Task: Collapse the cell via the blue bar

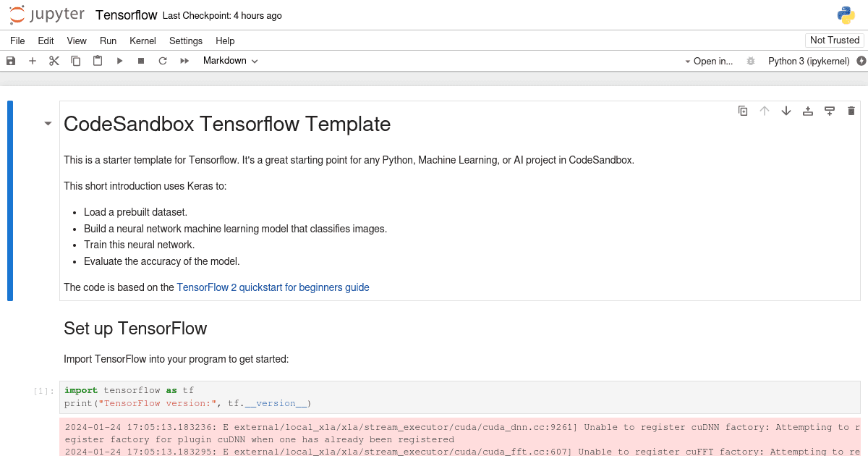Action: [x=10, y=200]
